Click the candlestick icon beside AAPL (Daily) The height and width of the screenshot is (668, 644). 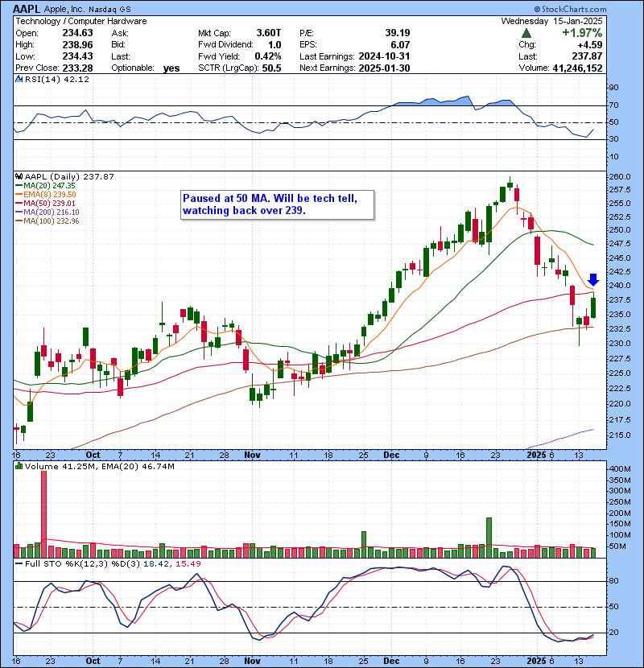19,176
